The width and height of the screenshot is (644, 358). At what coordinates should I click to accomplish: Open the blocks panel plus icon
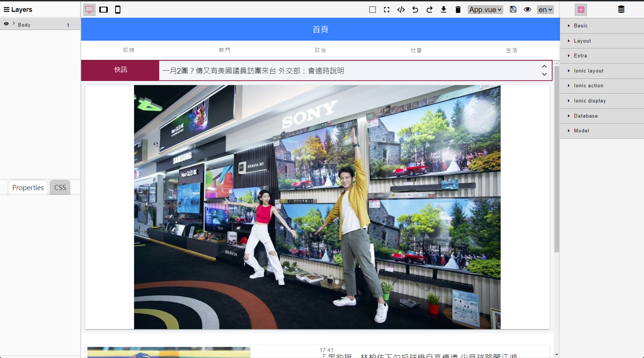581,10
